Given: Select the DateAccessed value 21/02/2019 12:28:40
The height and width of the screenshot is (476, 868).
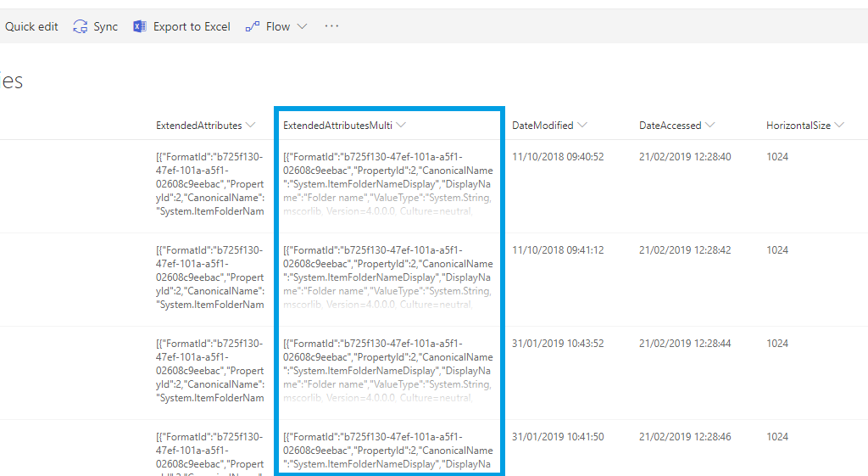Looking at the screenshot, I should point(685,157).
